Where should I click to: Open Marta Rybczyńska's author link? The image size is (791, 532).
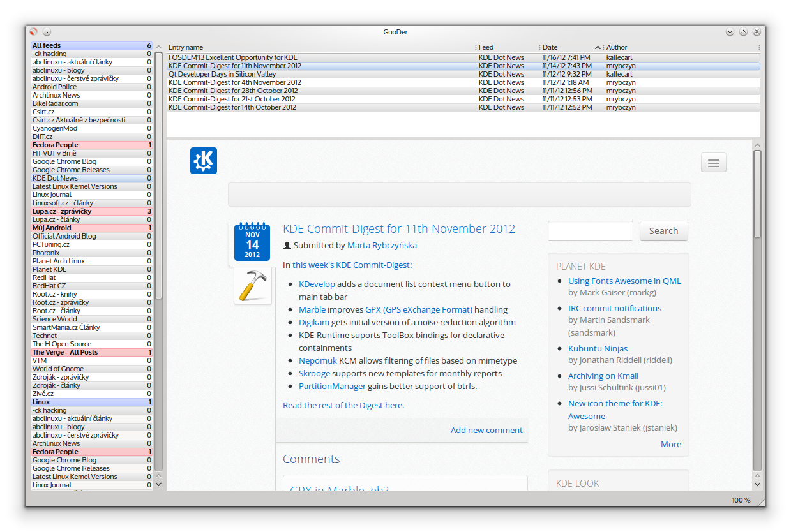coord(382,245)
